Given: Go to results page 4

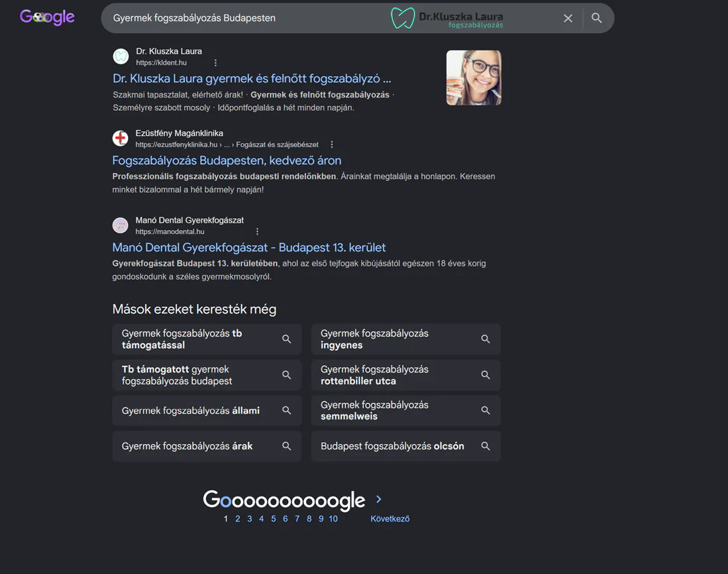Looking at the screenshot, I should [262, 519].
